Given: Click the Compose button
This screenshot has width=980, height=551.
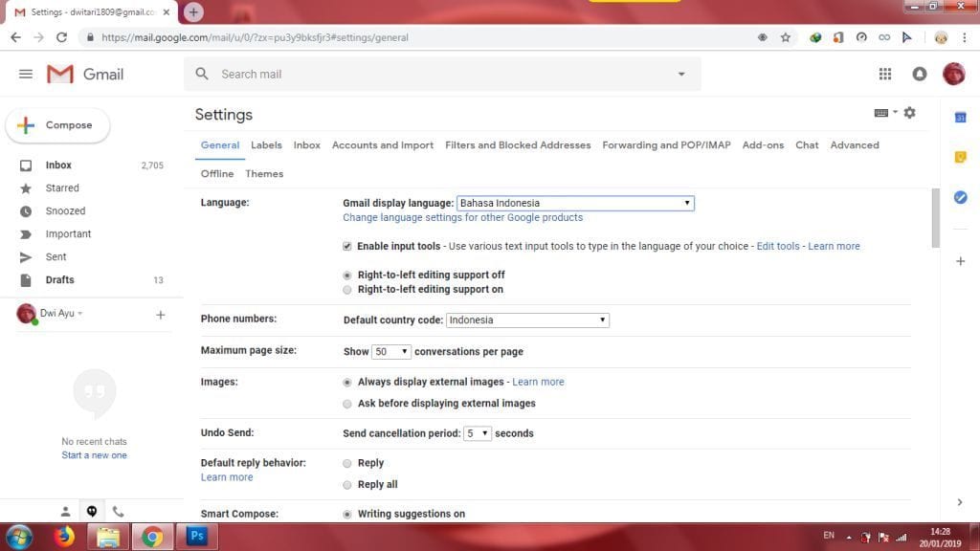Looking at the screenshot, I should coord(57,125).
